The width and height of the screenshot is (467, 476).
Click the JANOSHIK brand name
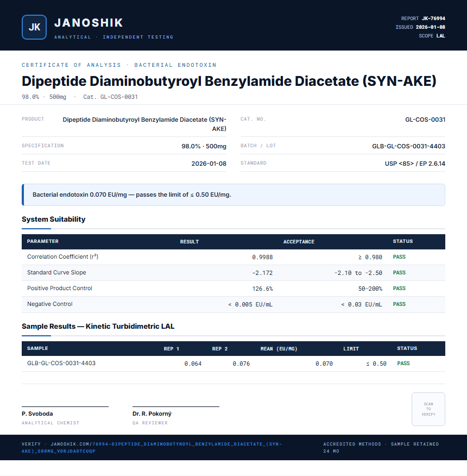point(89,23)
